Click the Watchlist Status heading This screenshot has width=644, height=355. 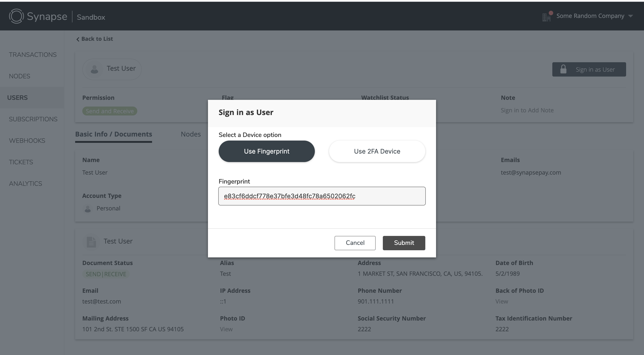(x=385, y=98)
